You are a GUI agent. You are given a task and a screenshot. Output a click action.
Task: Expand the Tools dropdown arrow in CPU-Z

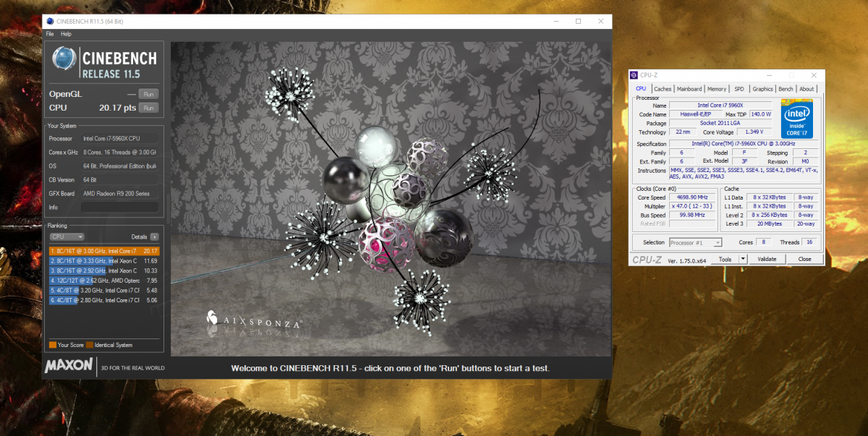(x=743, y=259)
